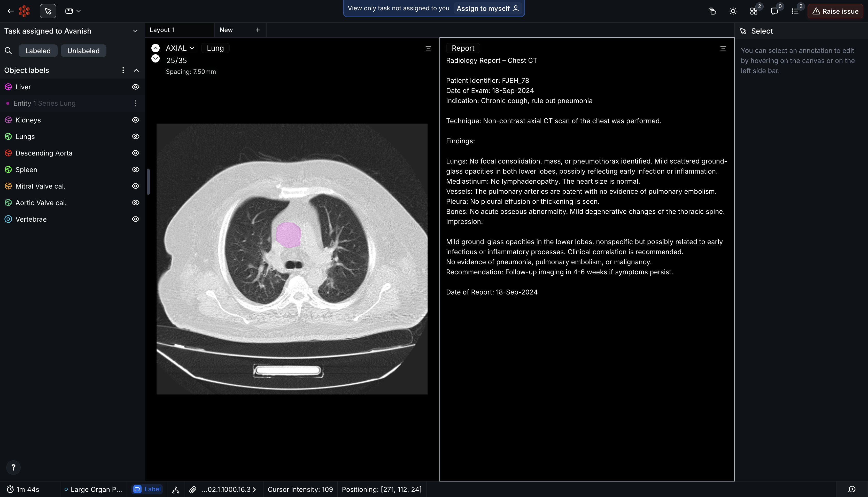Open the list icon with badge 2

coord(795,11)
